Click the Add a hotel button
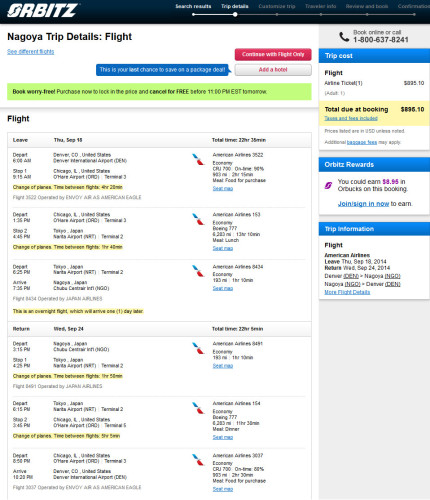The width and height of the screenshot is (430, 500). (273, 70)
